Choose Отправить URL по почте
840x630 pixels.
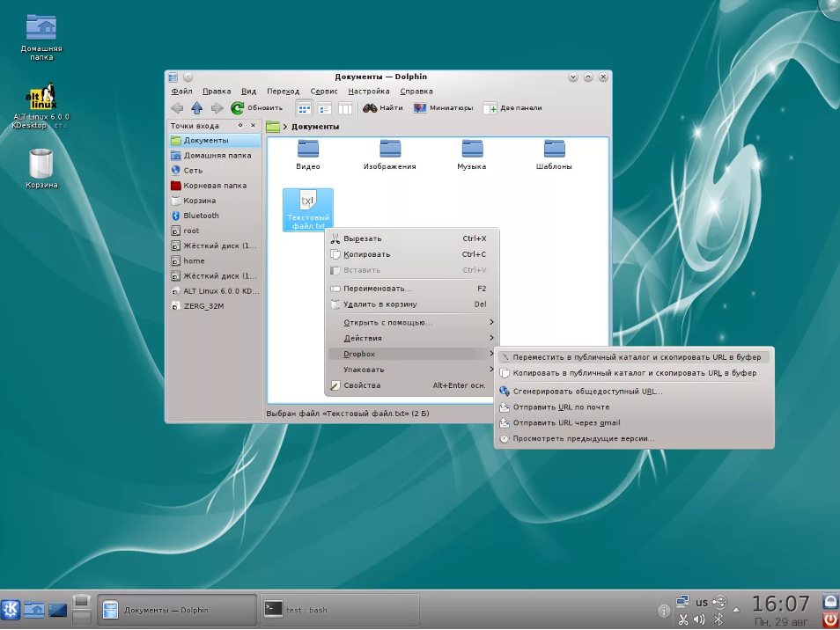pos(634,407)
